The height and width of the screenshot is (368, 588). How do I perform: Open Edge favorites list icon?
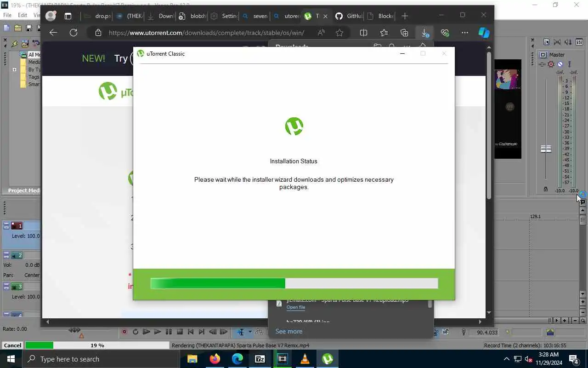pos(384,33)
